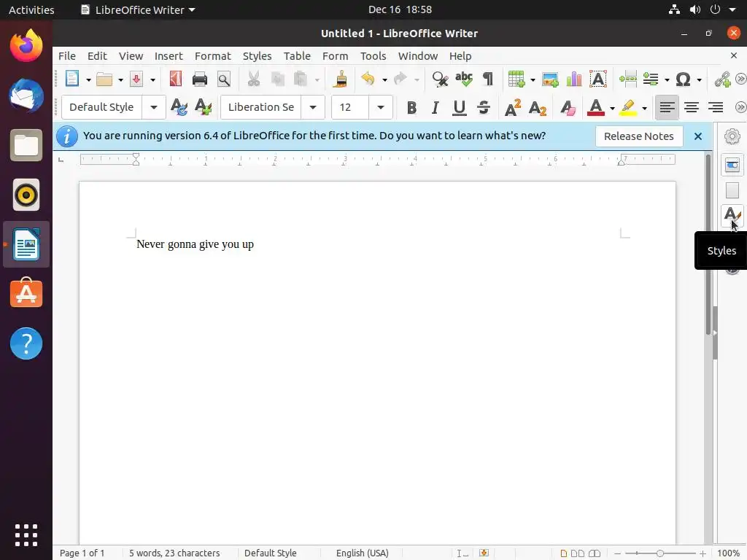Toggle Underline formatting

tap(460, 108)
